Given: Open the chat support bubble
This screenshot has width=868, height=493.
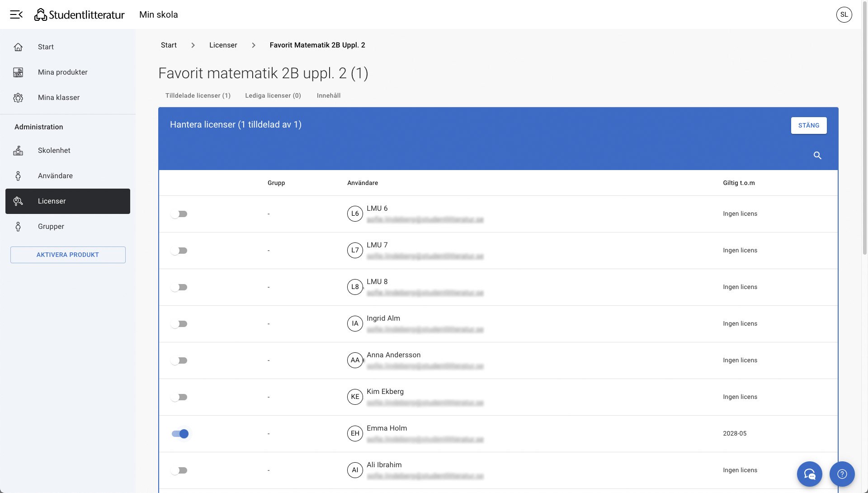Looking at the screenshot, I should tap(809, 474).
